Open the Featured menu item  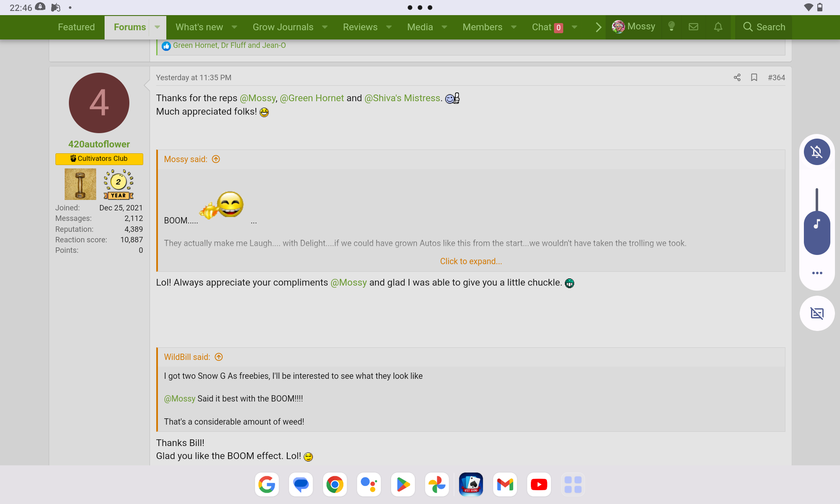(76, 27)
